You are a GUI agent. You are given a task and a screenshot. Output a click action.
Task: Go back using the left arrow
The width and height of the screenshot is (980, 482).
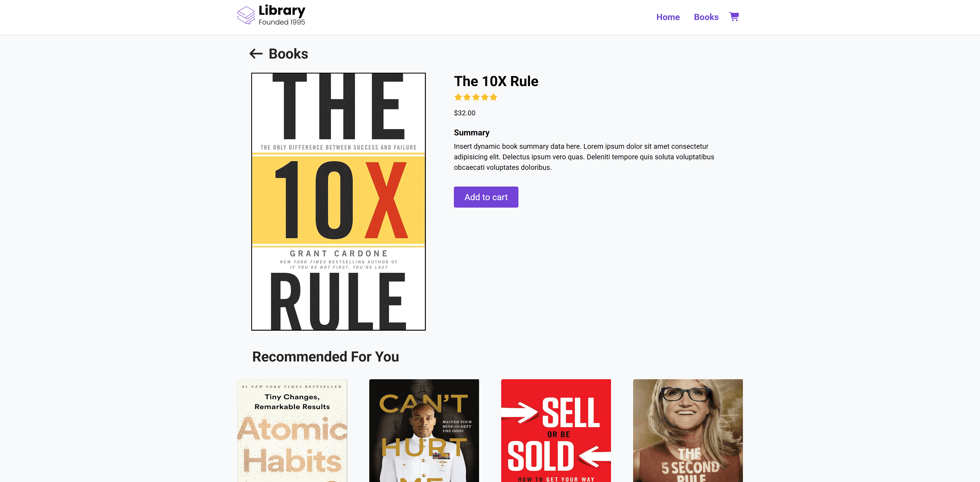coord(256,54)
